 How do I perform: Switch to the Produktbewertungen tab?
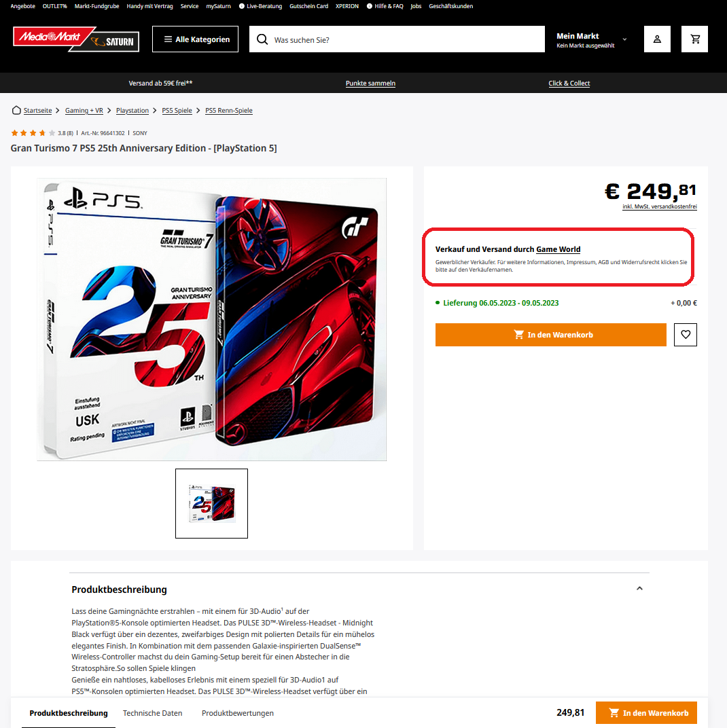coord(237,712)
